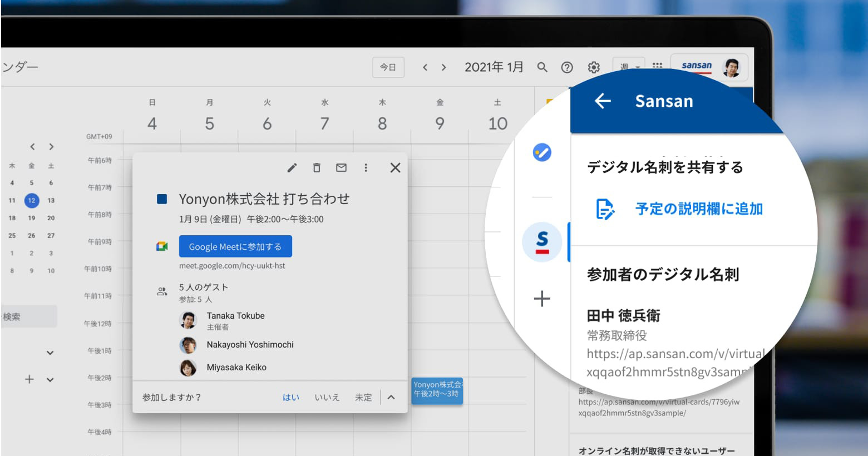
Task: Select Monday 5 column header
Action: point(209,116)
